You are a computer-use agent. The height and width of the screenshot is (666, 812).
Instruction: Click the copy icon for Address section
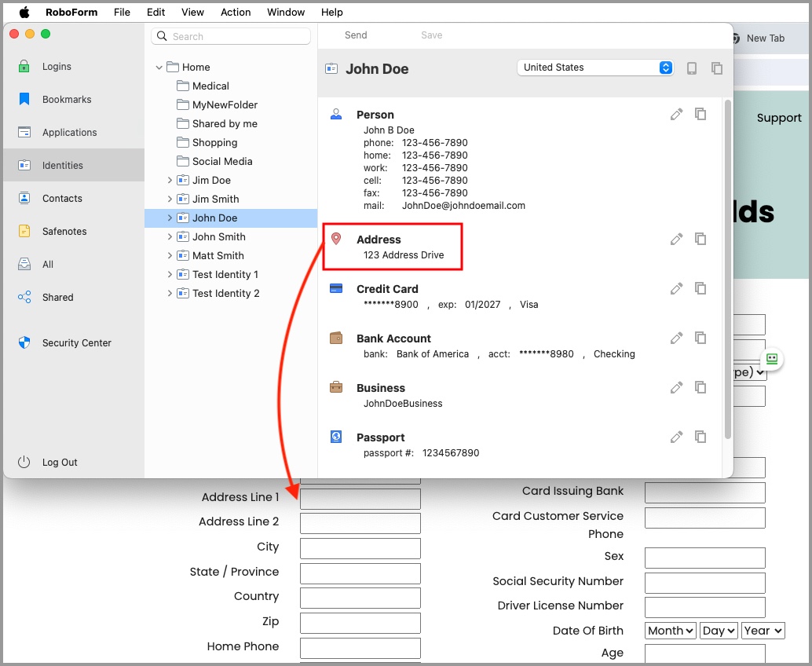click(x=700, y=239)
